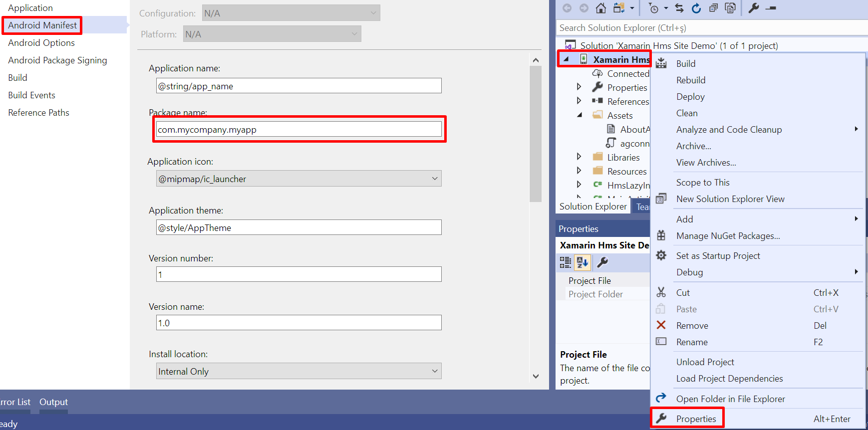868x430 pixels.
Task: Open the Pending Changes Filter clock icon
Action: (x=653, y=8)
